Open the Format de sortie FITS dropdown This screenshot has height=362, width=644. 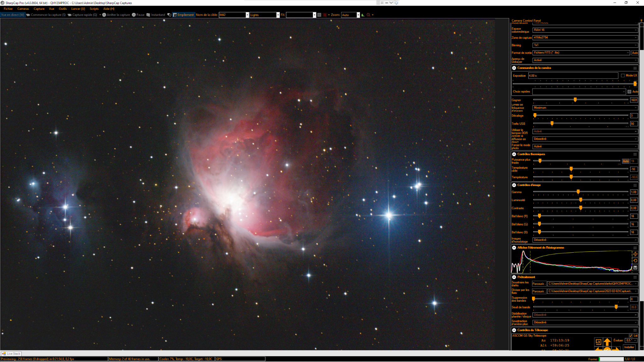coord(581,53)
